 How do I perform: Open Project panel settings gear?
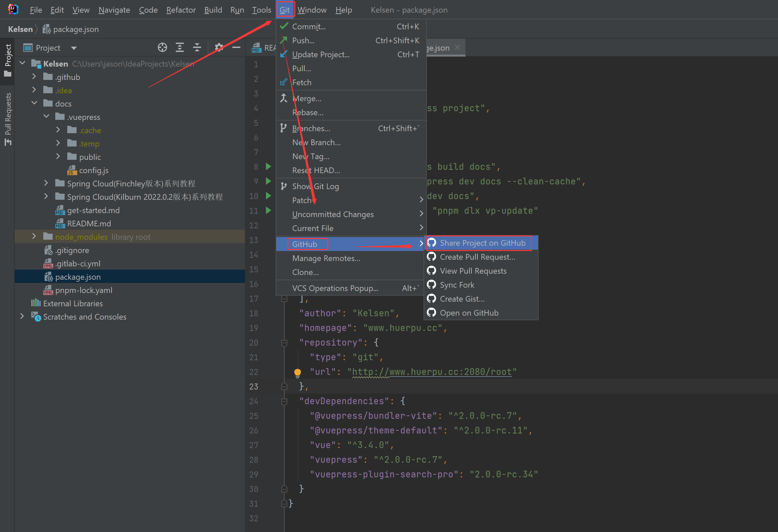click(219, 48)
